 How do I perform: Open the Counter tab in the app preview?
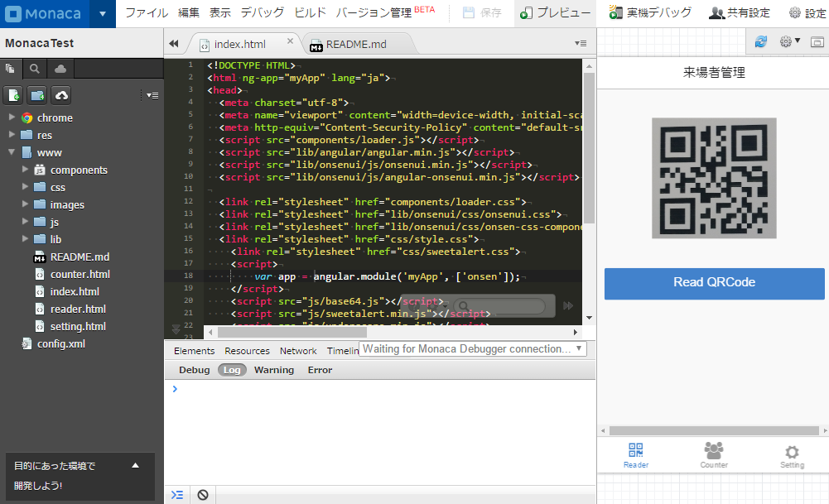(x=713, y=455)
